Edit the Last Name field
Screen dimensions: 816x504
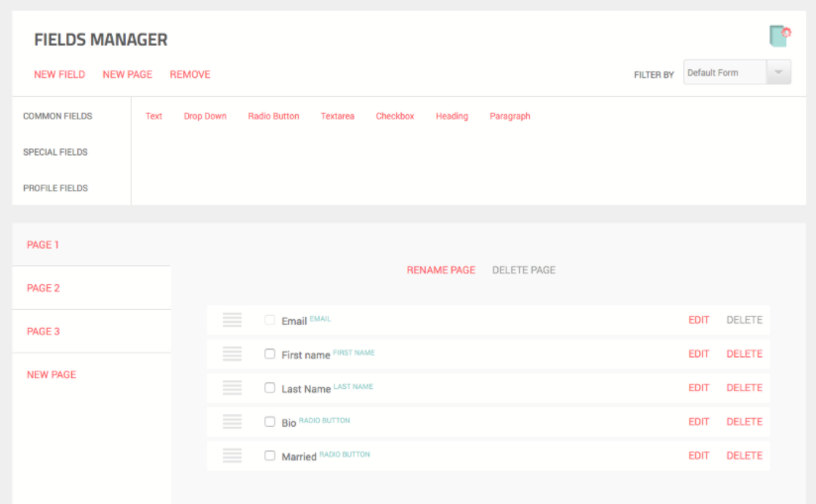(x=698, y=387)
